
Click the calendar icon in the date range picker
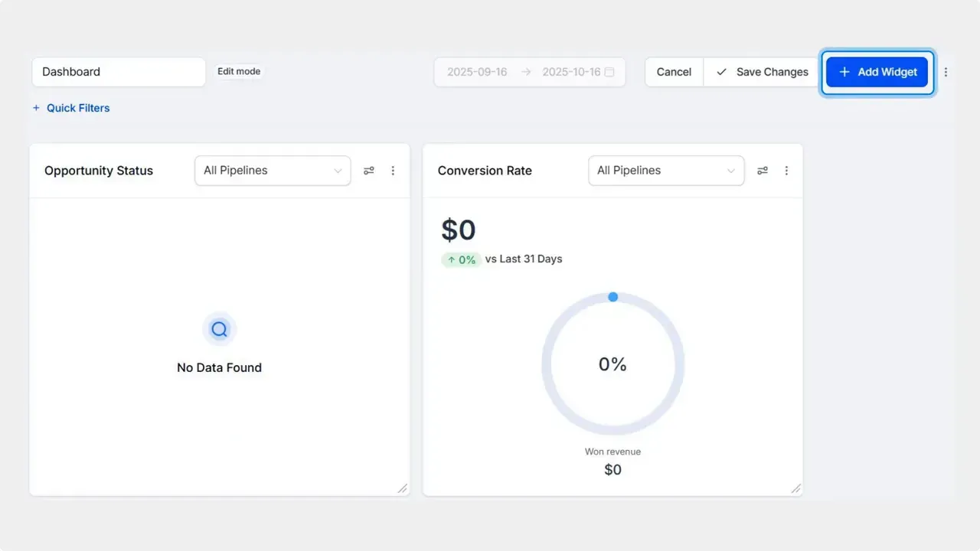(609, 71)
